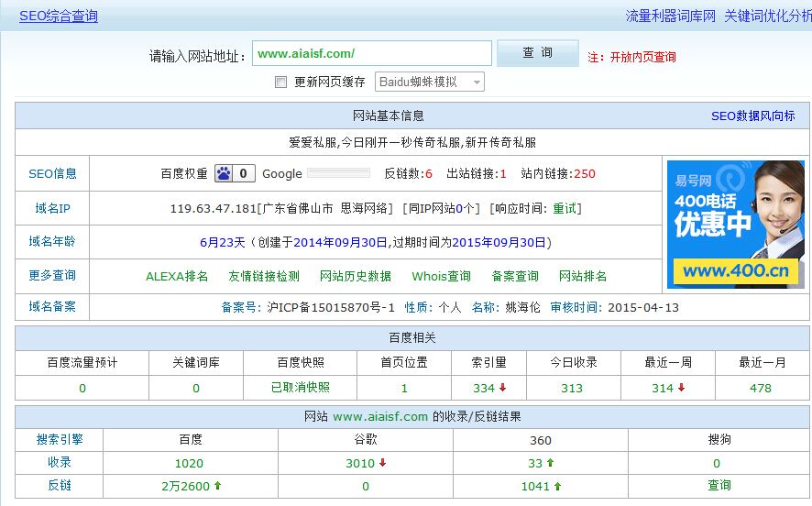Click red down arrow next to 3010
This screenshot has height=506, width=812.
point(382,463)
